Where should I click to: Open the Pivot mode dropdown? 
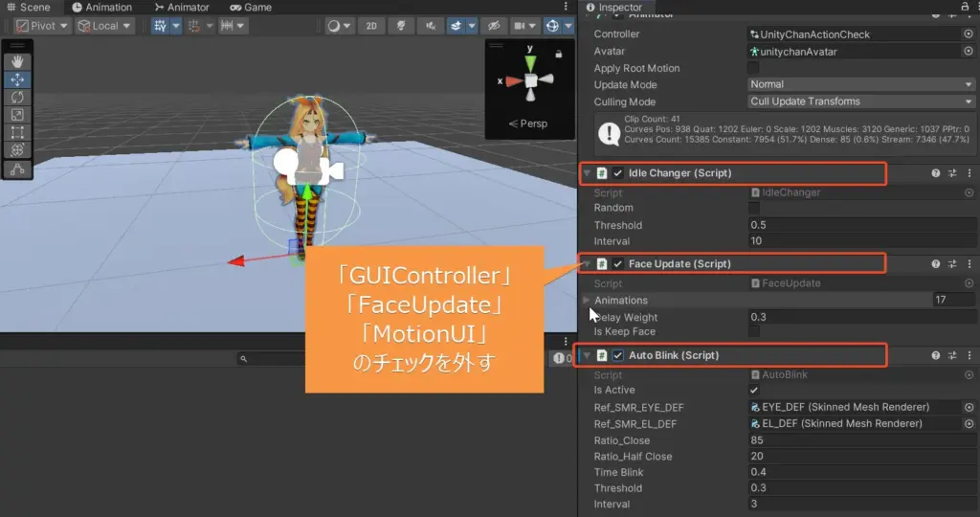coord(41,26)
